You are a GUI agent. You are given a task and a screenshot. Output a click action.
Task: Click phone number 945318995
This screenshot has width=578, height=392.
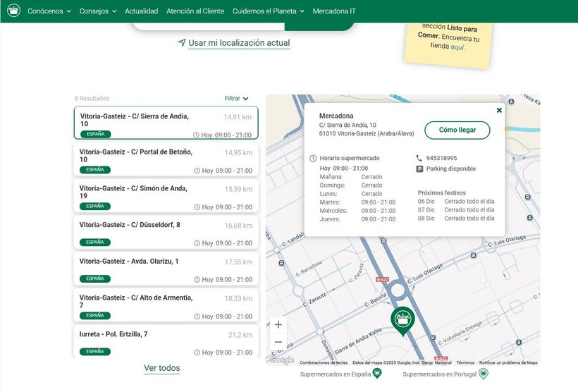coord(441,158)
